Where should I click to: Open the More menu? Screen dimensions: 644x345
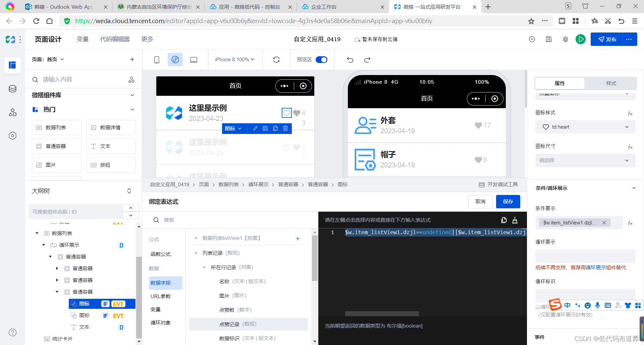147,39
